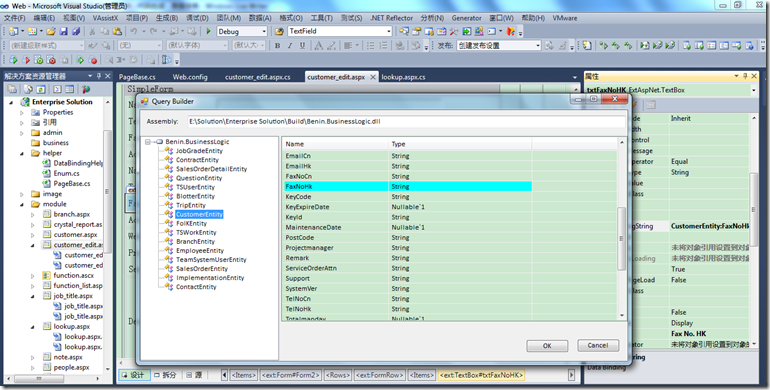Click the Underline U formatting icon
The image size is (770, 390).
tap(302, 46)
